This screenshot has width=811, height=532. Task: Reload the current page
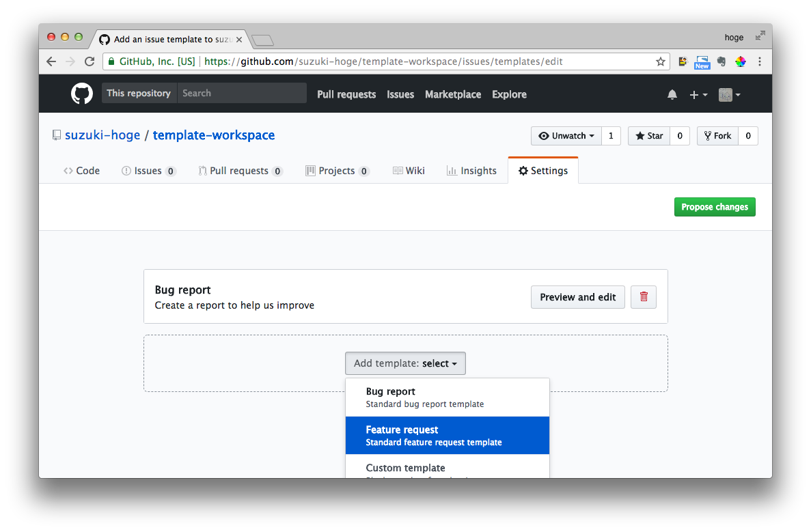[90, 61]
